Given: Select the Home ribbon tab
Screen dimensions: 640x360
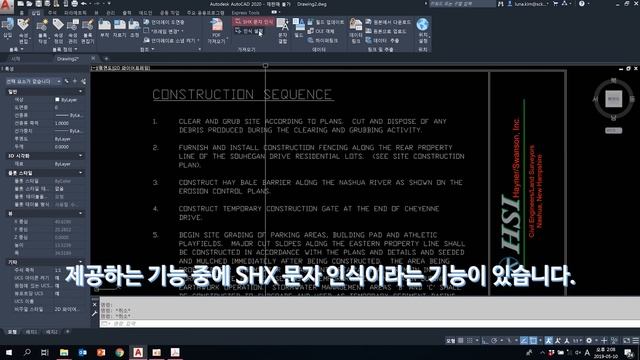Looking at the screenshot, I should click(x=22, y=13).
